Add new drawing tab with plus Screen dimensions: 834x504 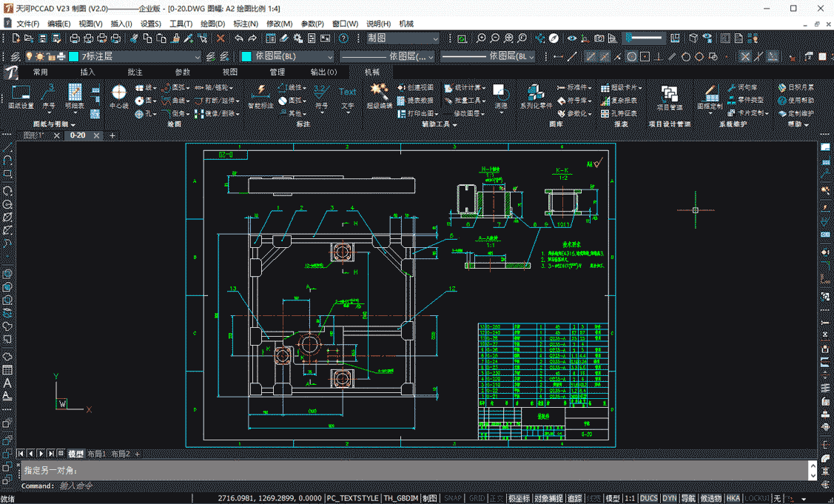point(112,135)
